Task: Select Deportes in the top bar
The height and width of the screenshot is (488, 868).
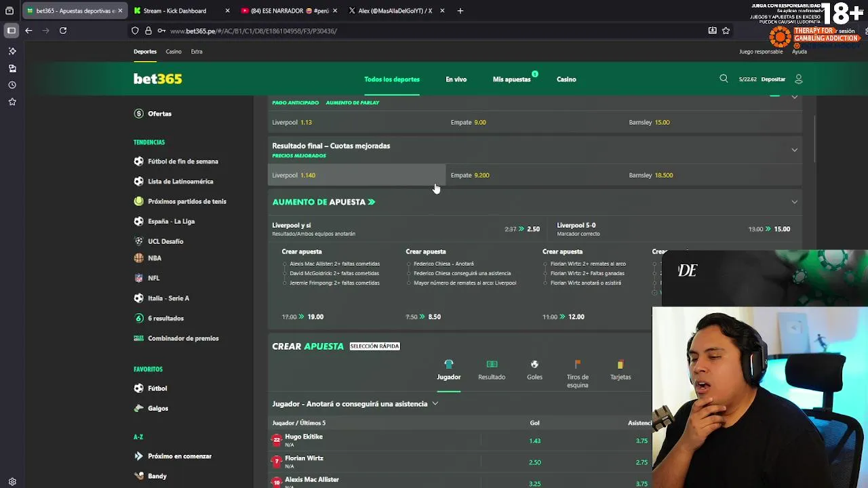Action: tap(145, 52)
